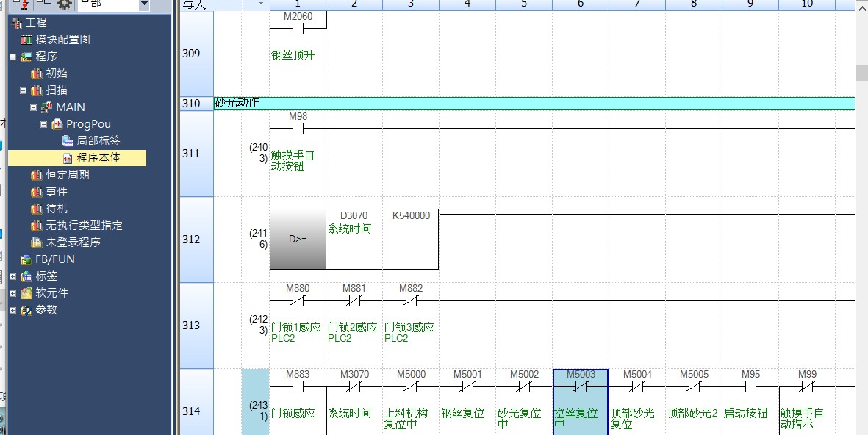
Task: Collapse the MAIN program node
Action: tap(33, 107)
